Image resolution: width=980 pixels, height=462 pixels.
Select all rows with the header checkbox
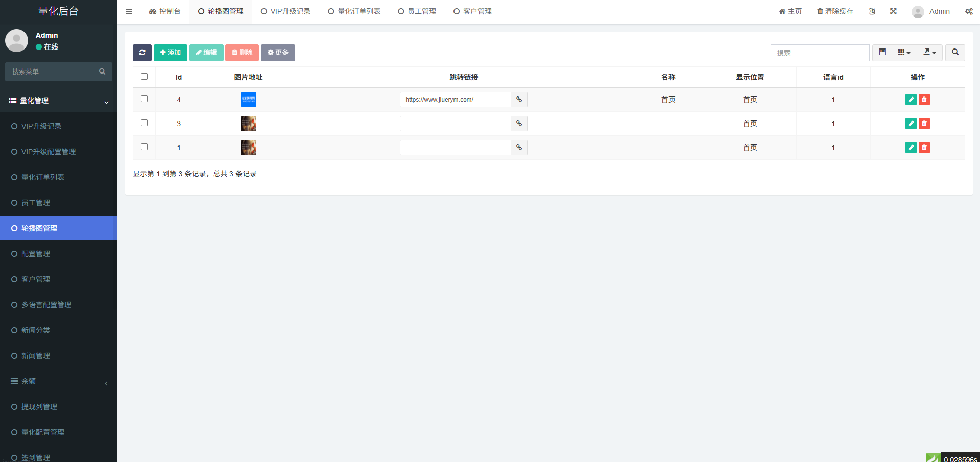144,77
